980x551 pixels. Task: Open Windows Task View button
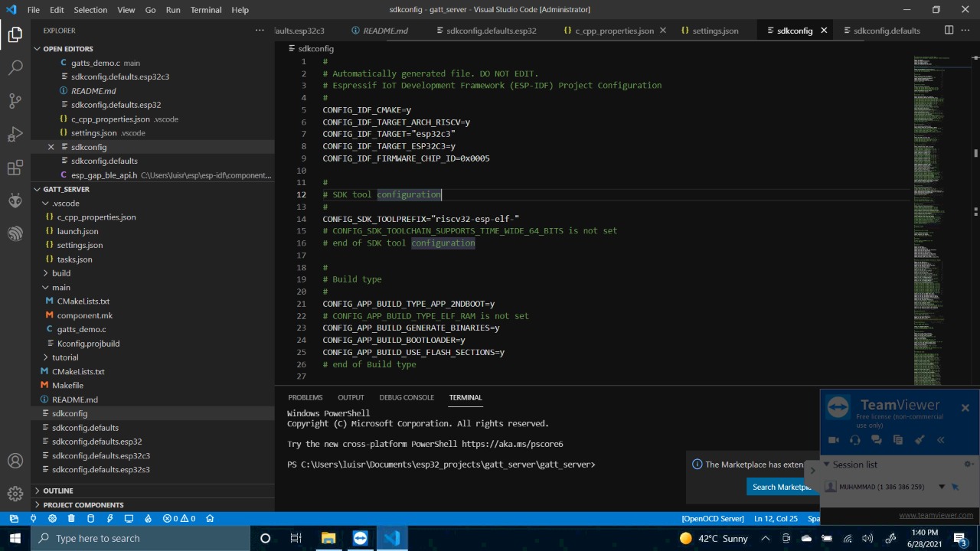(x=296, y=538)
